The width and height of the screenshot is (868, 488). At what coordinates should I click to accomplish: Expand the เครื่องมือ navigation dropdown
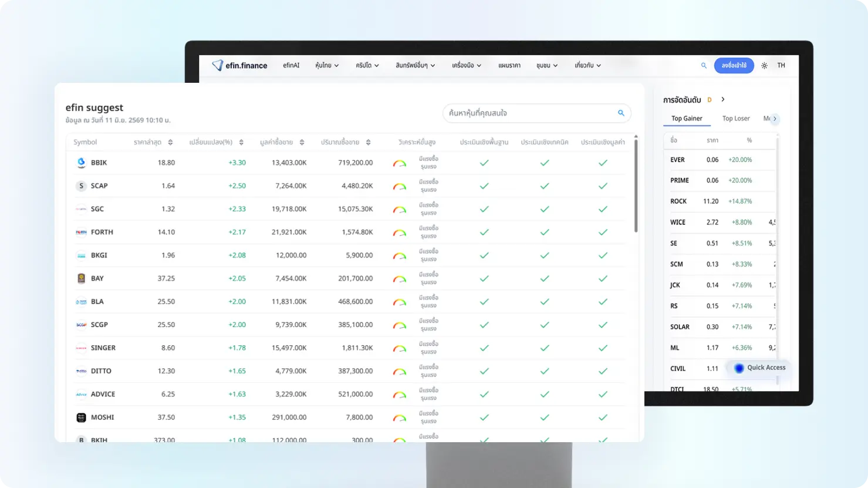coord(467,65)
